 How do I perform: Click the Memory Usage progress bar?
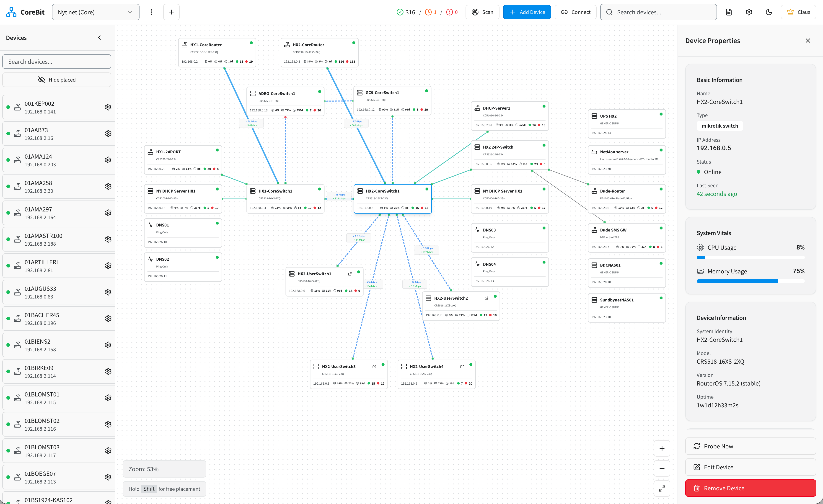tap(750, 281)
